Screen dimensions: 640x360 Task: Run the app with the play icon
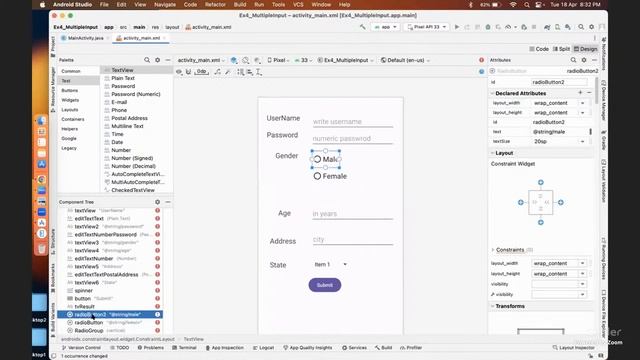click(x=457, y=27)
